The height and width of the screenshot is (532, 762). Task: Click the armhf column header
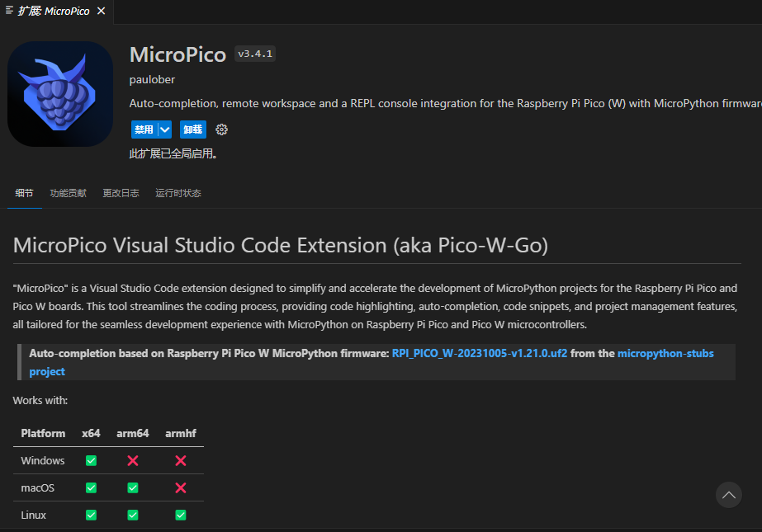[x=181, y=434]
